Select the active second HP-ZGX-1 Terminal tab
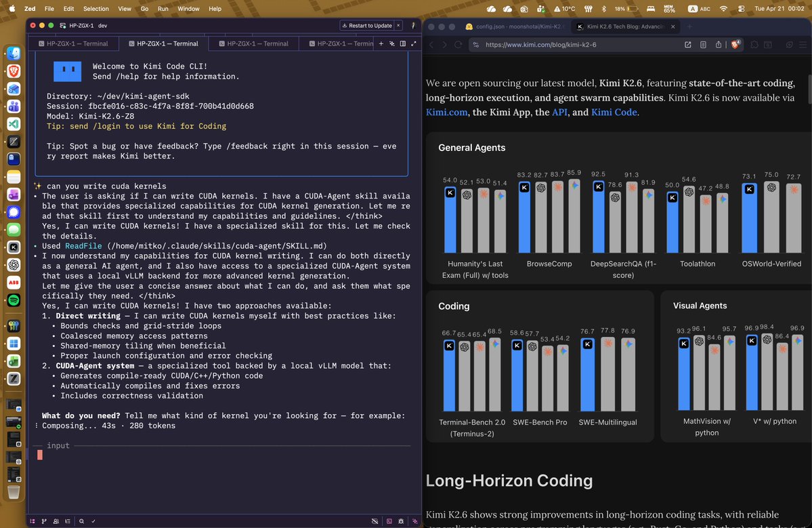This screenshot has height=528, width=812. point(164,43)
